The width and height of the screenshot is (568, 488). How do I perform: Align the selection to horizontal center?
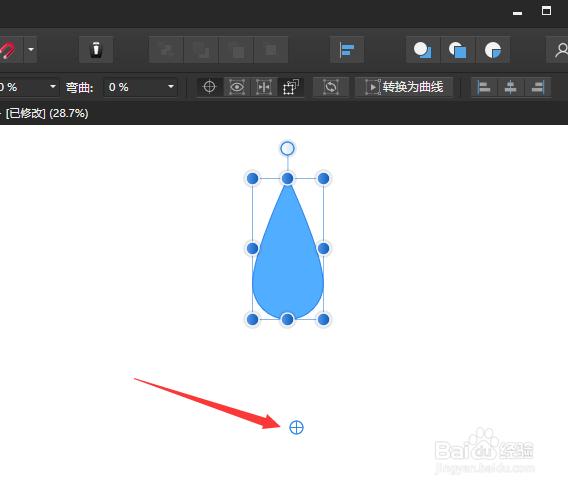pos(510,87)
